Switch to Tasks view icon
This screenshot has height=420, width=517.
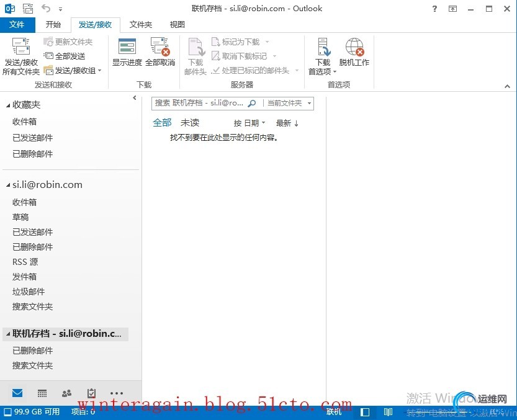91,393
